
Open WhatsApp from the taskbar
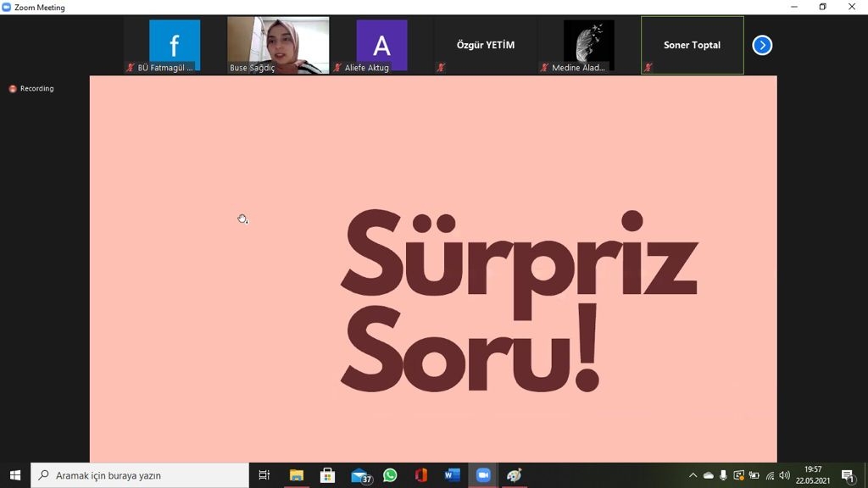point(390,475)
